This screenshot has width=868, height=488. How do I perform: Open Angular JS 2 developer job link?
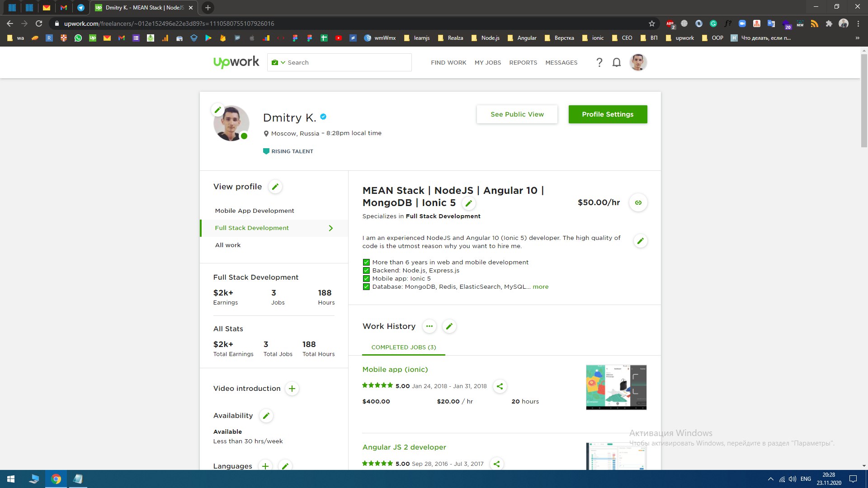pos(404,447)
